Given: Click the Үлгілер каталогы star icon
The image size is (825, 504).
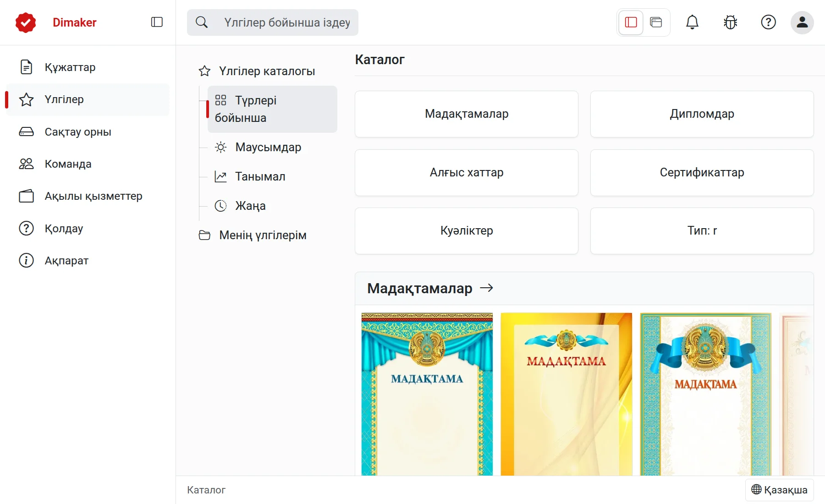Looking at the screenshot, I should pyautogui.click(x=204, y=71).
